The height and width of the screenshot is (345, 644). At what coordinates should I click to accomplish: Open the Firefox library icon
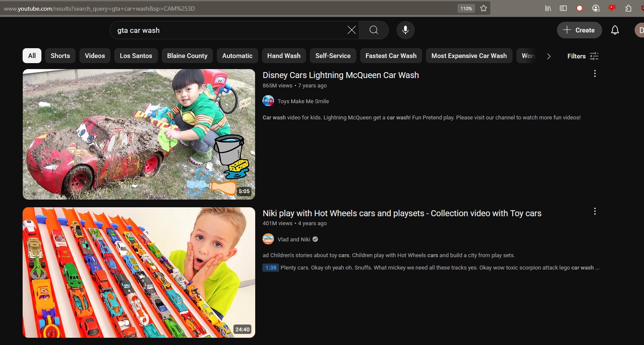pyautogui.click(x=548, y=8)
